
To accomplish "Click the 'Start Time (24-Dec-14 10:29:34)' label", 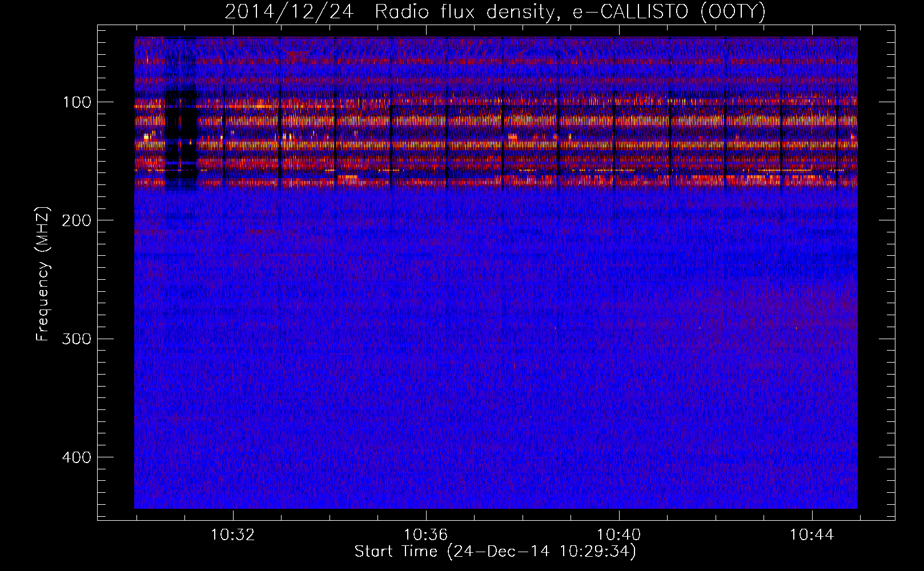I will tap(495, 552).
